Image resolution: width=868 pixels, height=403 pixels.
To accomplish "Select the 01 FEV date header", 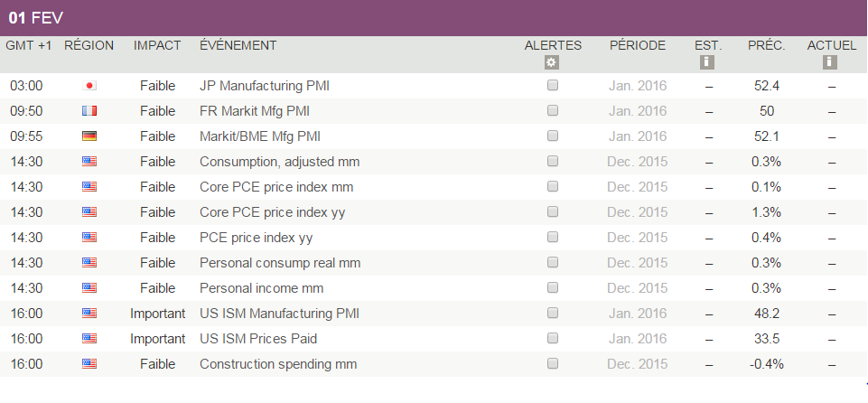I will (x=36, y=18).
